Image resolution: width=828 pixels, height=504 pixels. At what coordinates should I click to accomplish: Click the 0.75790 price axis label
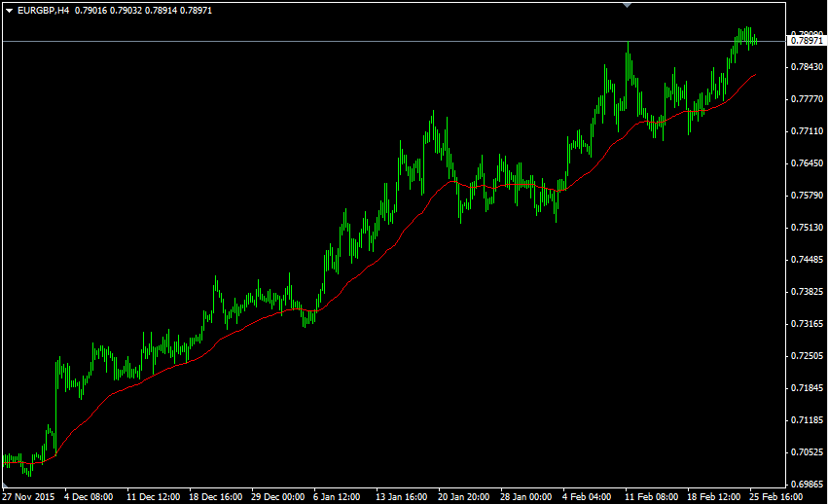pyautogui.click(x=807, y=196)
